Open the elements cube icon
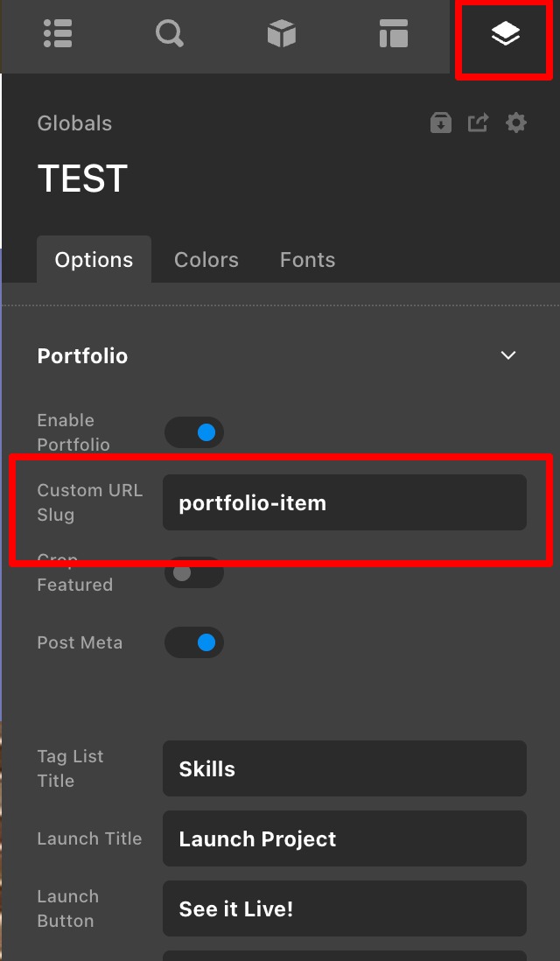 coord(282,33)
